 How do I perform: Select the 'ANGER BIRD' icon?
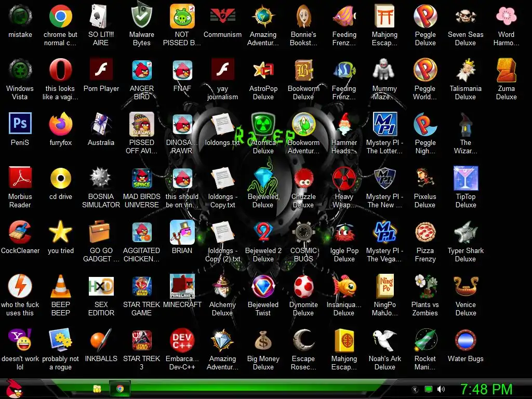[141, 70]
